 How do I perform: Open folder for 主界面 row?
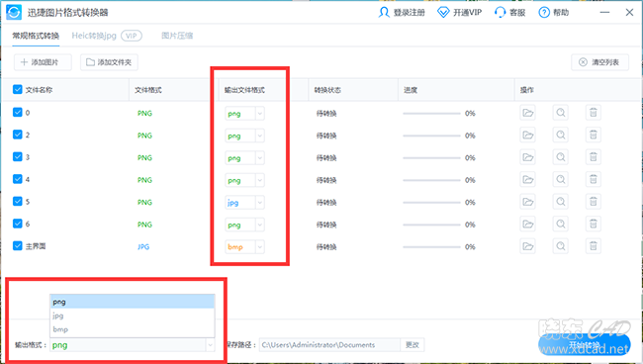[528, 246]
